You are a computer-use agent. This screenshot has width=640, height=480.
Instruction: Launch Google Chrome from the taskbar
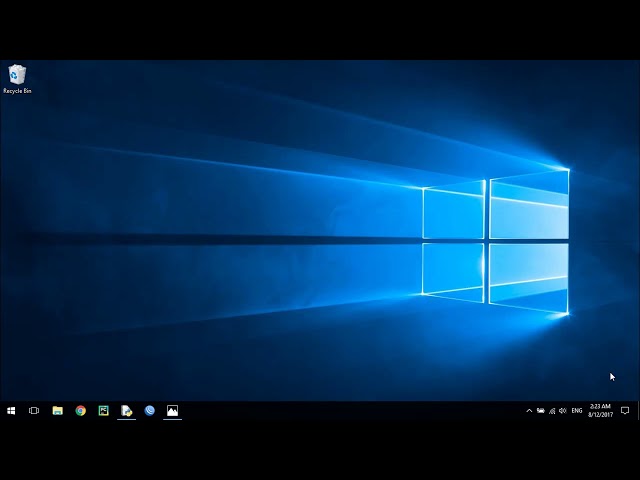(81, 411)
